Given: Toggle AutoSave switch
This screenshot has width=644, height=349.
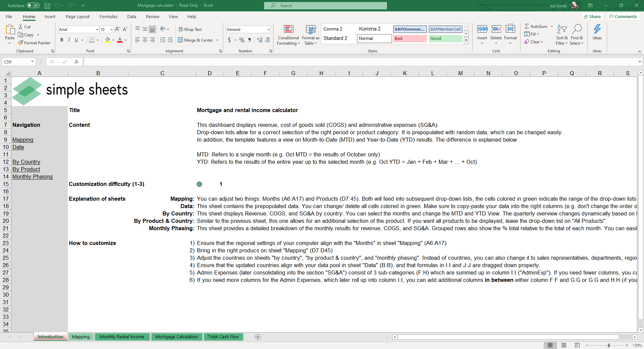Looking at the screenshot, I should (33, 6).
